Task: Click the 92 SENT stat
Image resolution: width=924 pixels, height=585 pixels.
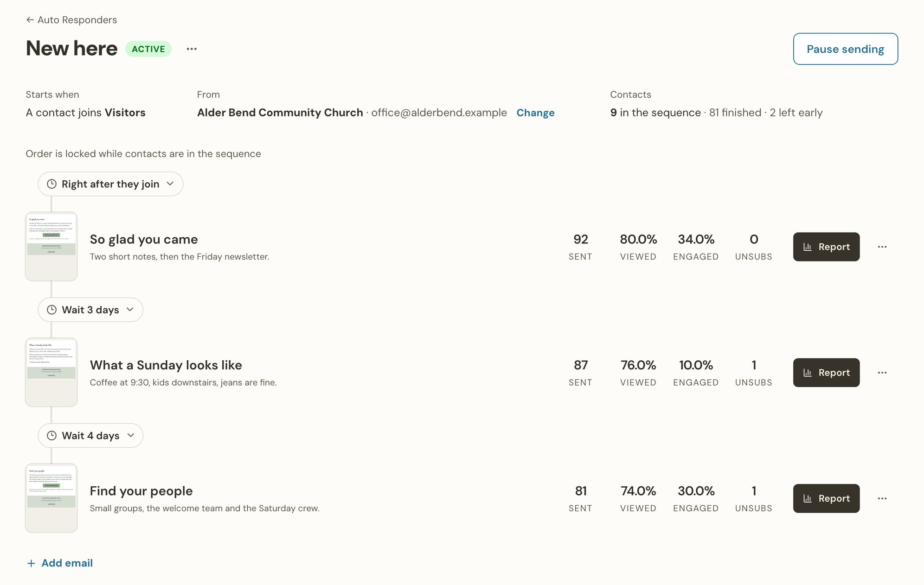Action: [580, 247]
